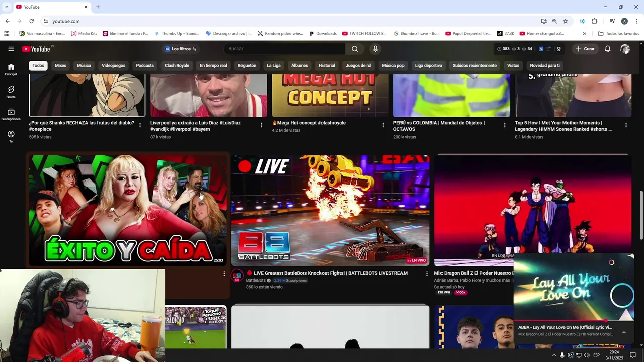Click the Buscar search field
This screenshot has height=362, width=644.
(284, 49)
